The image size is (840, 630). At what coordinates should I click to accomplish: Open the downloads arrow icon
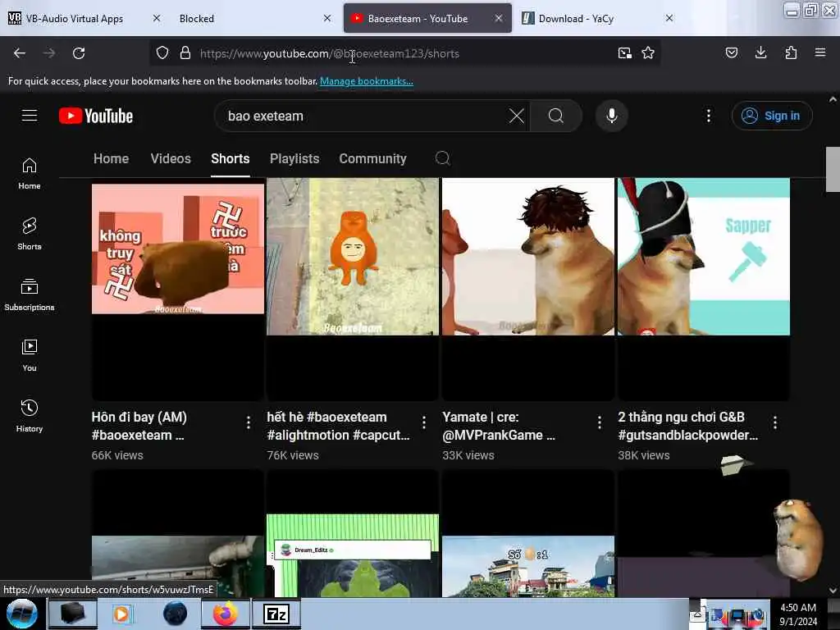point(760,52)
